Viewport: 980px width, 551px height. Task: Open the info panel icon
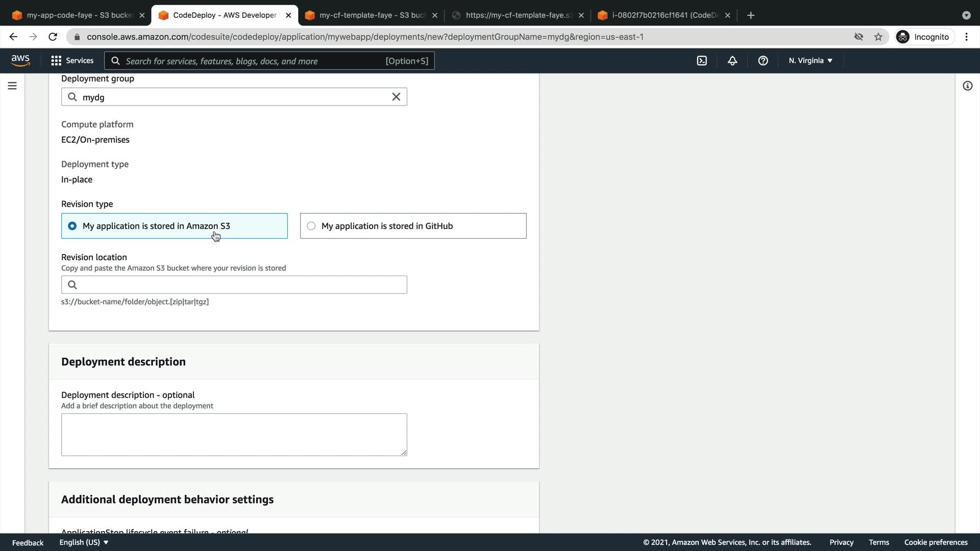(x=967, y=86)
